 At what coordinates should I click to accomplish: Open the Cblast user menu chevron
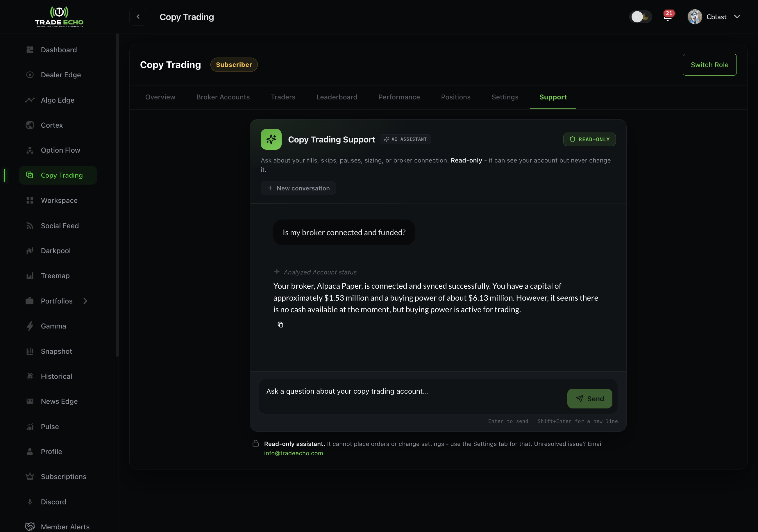737,17
